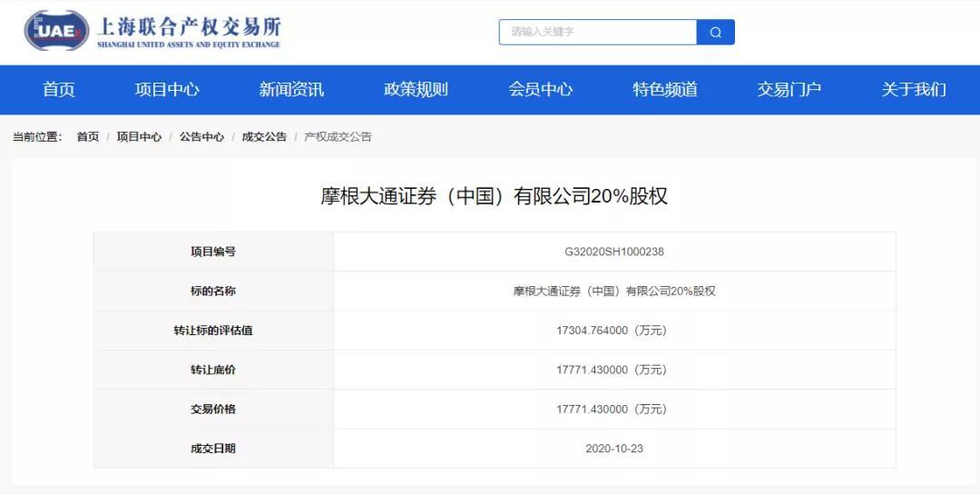980x495 pixels.
Task: Select the project number G32020SH1000238
Action: coord(614,252)
